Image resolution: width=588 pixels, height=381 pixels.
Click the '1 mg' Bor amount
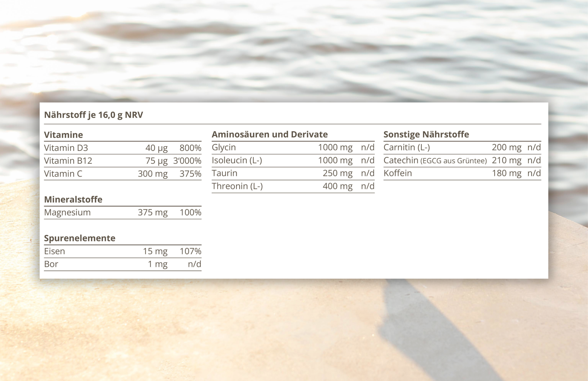tap(158, 265)
